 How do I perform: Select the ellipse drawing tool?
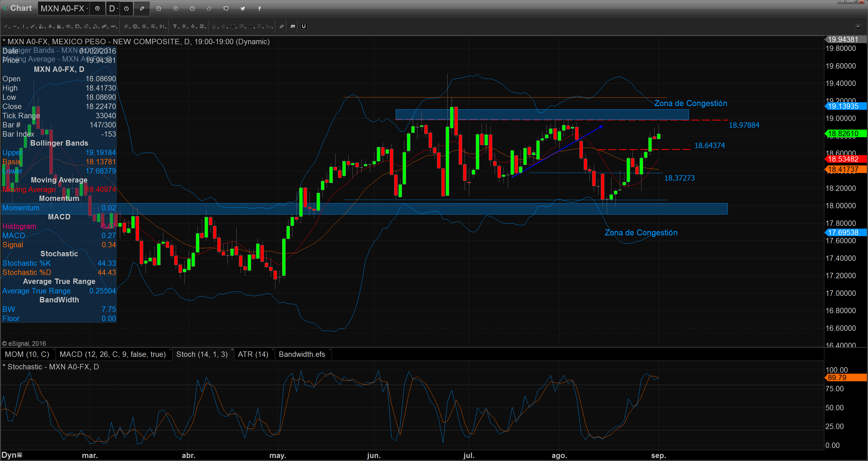(x=68, y=26)
